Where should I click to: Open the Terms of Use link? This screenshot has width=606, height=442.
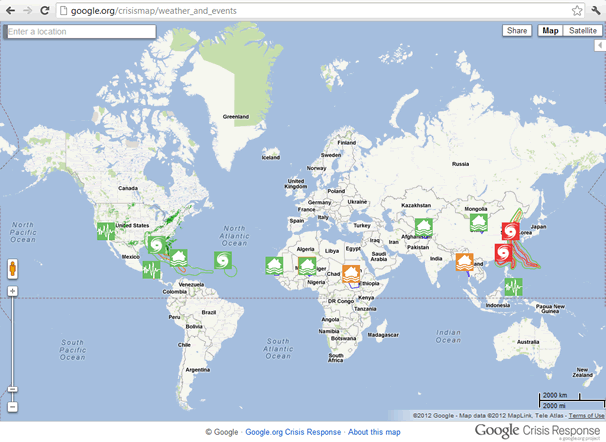pos(586,416)
